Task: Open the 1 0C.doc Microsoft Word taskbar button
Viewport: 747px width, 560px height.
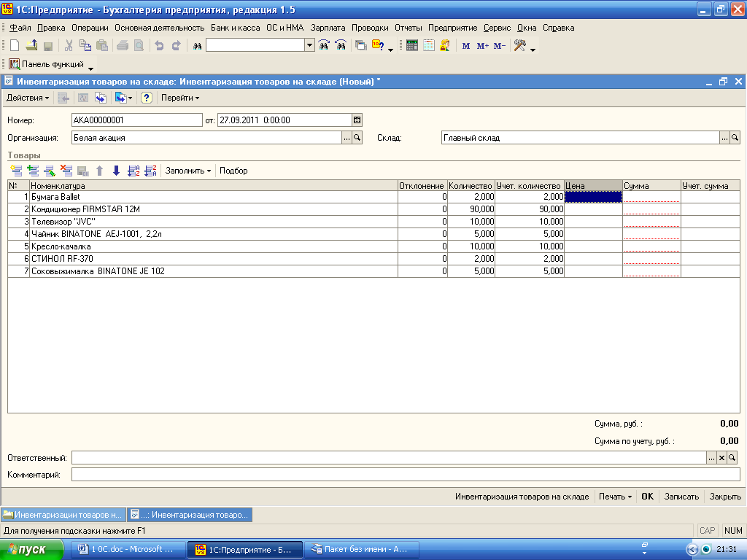Action: 128,549
